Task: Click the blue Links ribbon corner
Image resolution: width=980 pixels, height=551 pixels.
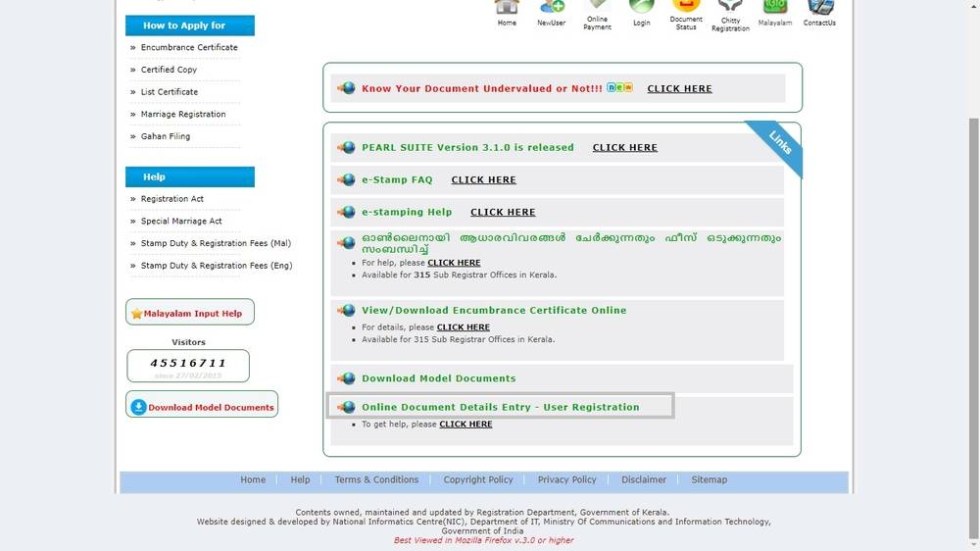Action: click(x=778, y=144)
